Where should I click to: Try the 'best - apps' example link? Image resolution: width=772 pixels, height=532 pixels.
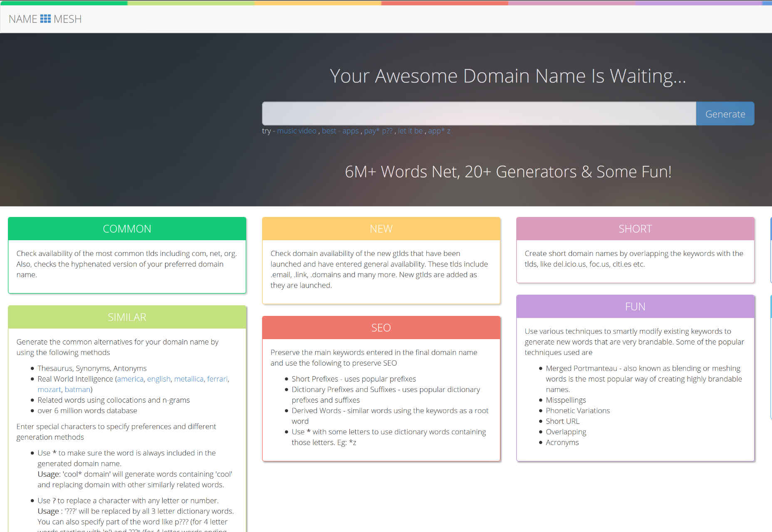(x=340, y=131)
